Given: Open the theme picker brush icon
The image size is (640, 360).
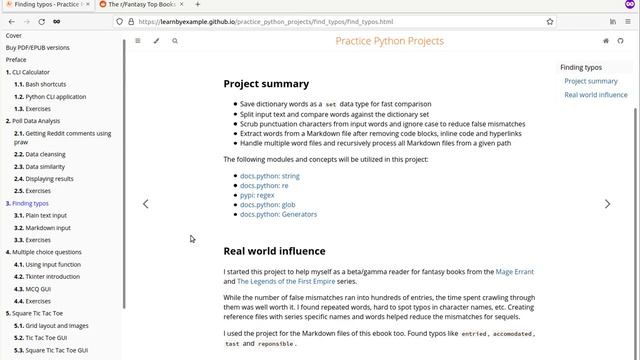Looking at the screenshot, I should (x=156, y=41).
